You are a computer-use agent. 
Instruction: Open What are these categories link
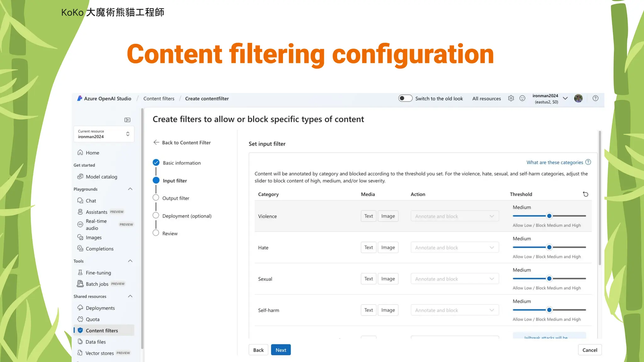point(555,162)
